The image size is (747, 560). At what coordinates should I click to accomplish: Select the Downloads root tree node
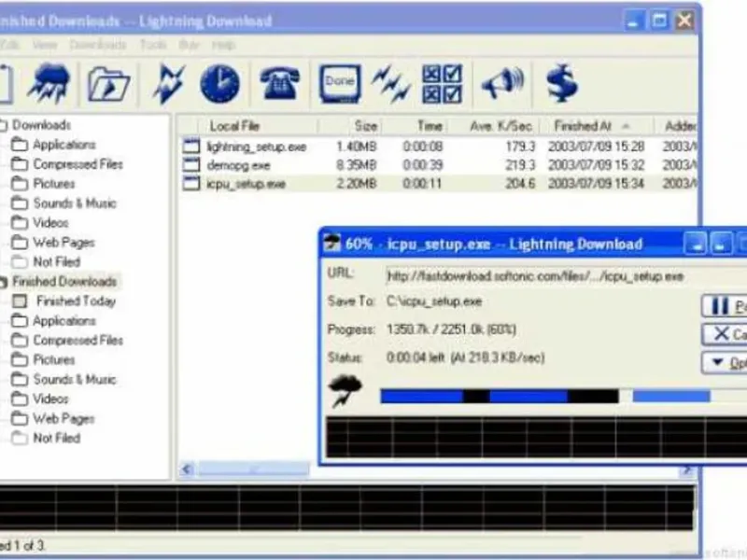tap(41, 125)
